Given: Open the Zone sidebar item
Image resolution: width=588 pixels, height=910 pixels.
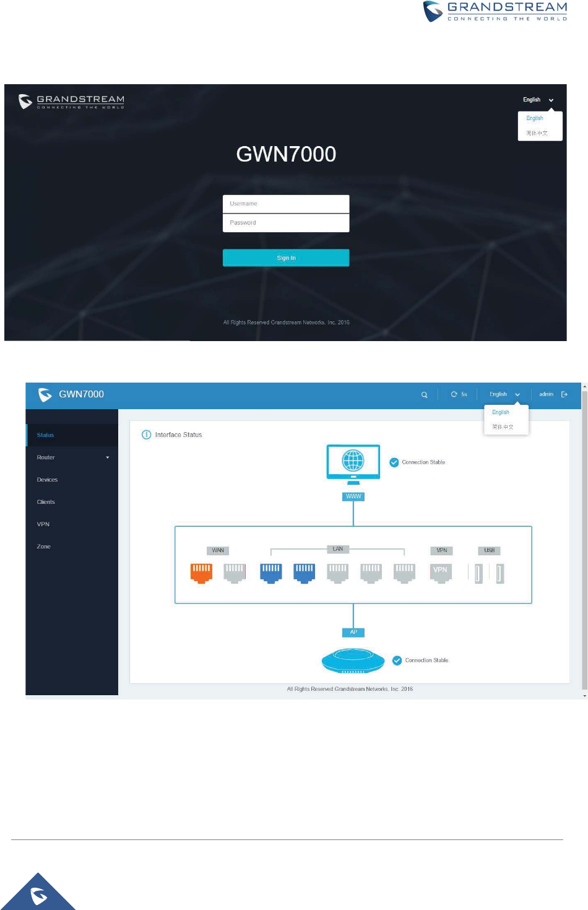Looking at the screenshot, I should tap(72, 547).
